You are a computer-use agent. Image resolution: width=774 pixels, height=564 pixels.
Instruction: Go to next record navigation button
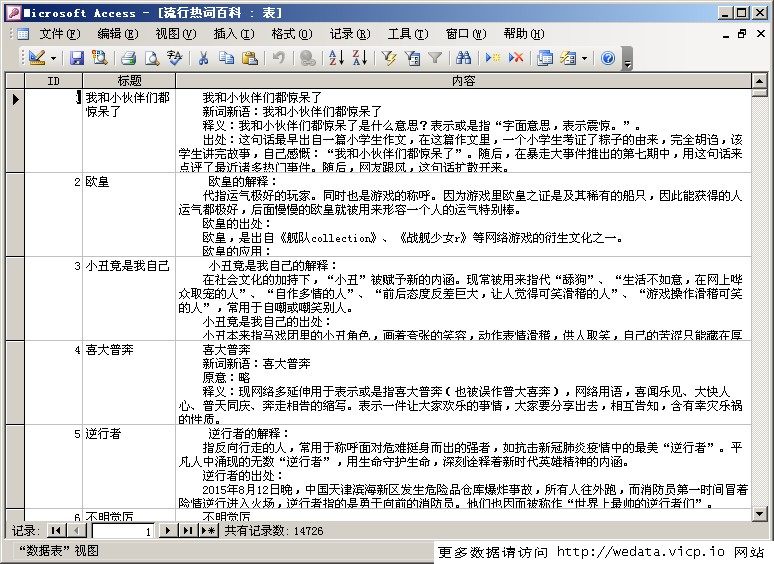tap(168, 530)
